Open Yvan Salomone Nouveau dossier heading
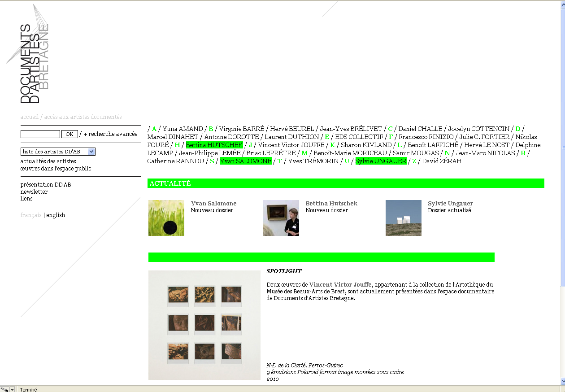The image size is (565, 392). 214,203
